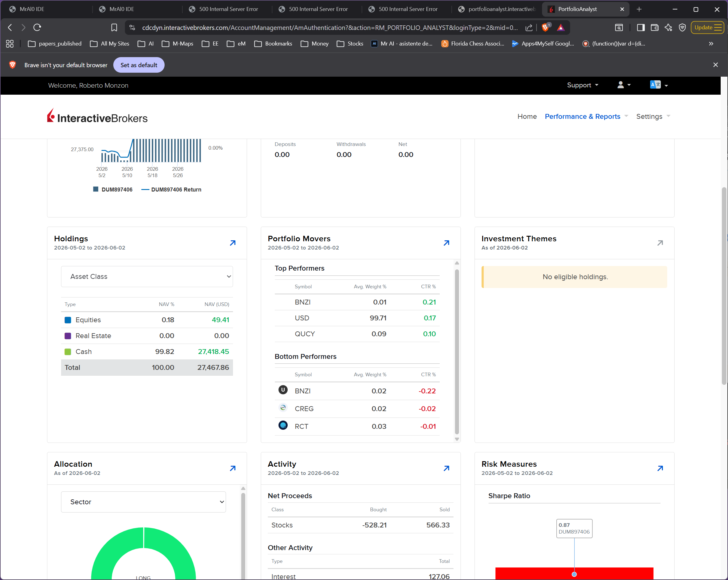
Task: Click the Portfolio Movers panel scrollbar
Action: 457,351
